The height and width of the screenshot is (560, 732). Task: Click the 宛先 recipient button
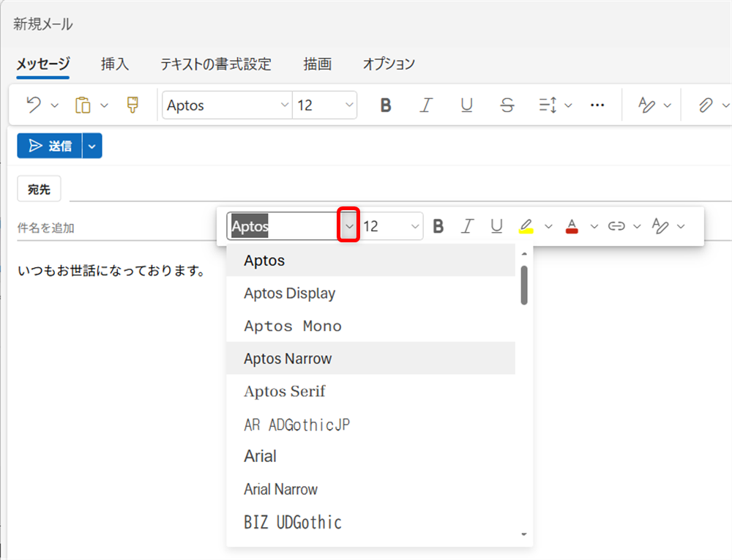click(x=39, y=190)
